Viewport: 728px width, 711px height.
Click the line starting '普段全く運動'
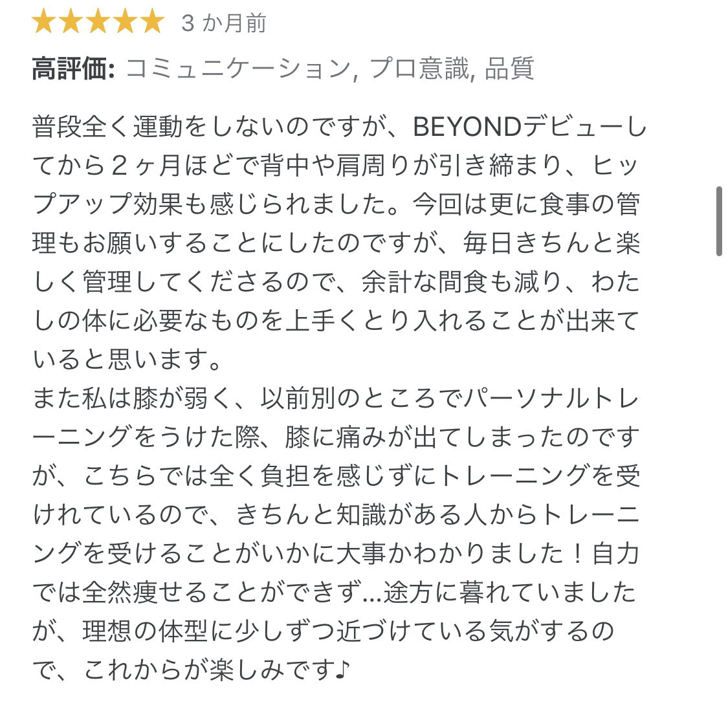(339, 127)
